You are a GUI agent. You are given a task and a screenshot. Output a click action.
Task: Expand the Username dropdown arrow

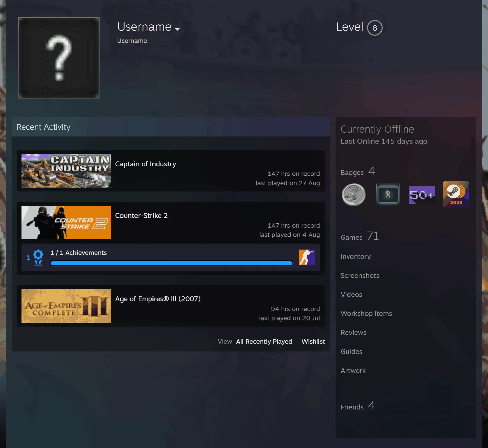coord(177,29)
